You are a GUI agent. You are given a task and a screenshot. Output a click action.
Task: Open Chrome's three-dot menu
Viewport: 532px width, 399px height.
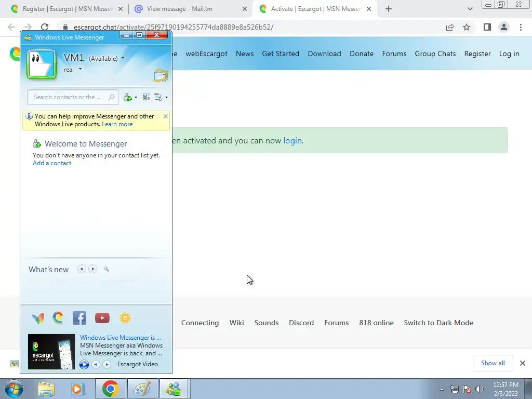click(521, 27)
